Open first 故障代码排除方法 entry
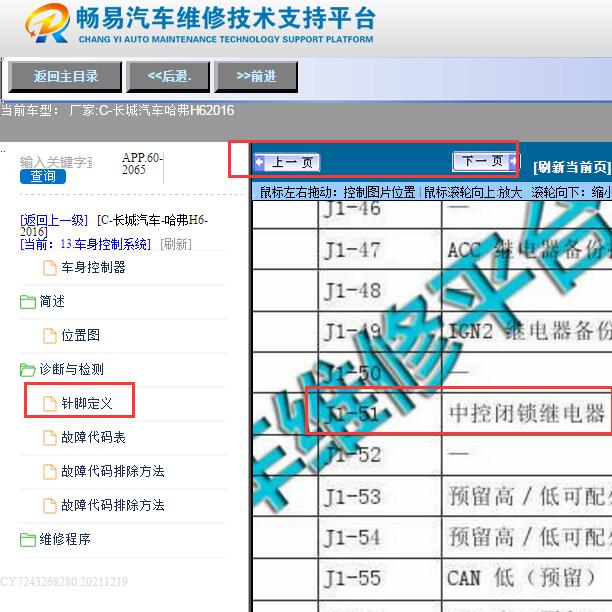This screenshot has width=612, height=612. point(113,471)
